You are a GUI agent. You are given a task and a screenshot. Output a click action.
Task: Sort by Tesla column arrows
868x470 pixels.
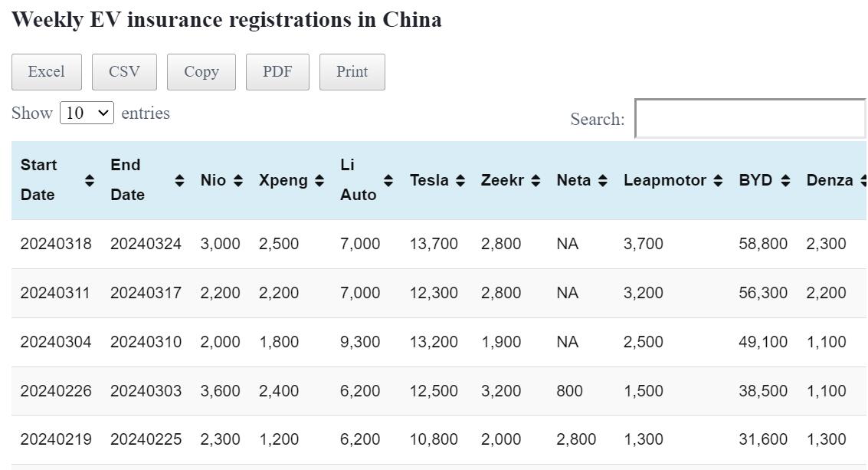click(x=460, y=181)
